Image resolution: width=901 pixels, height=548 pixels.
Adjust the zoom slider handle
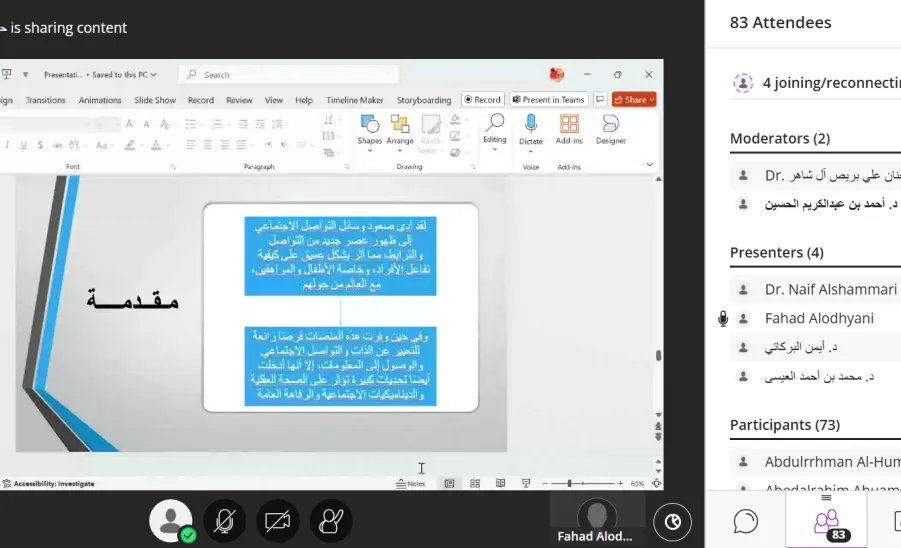[569, 484]
